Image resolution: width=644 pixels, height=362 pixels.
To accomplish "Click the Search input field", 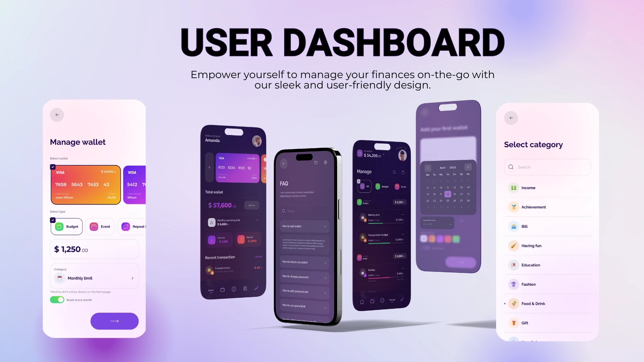I will (x=548, y=167).
